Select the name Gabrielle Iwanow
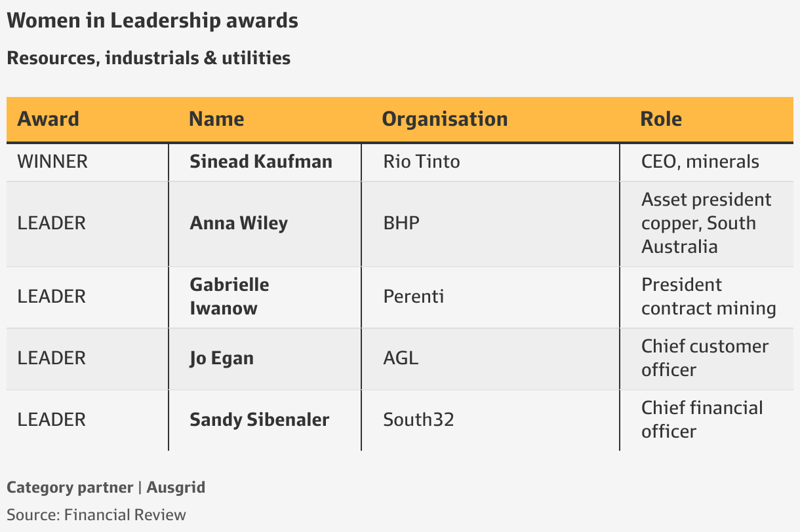Screen dimensions: 800x532 230,296
